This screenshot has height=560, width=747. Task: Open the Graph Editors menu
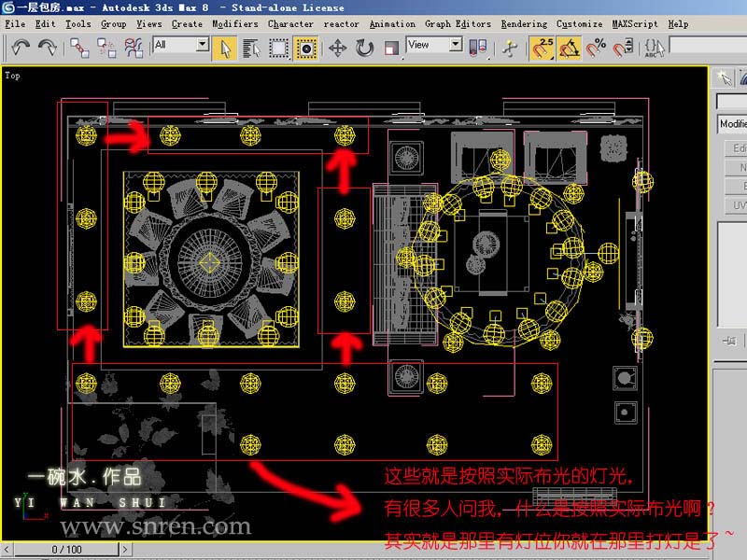tap(458, 23)
